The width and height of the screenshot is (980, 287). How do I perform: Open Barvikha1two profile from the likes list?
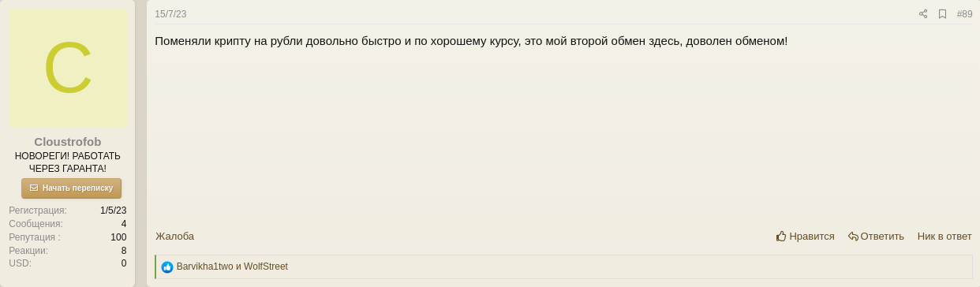tap(204, 266)
